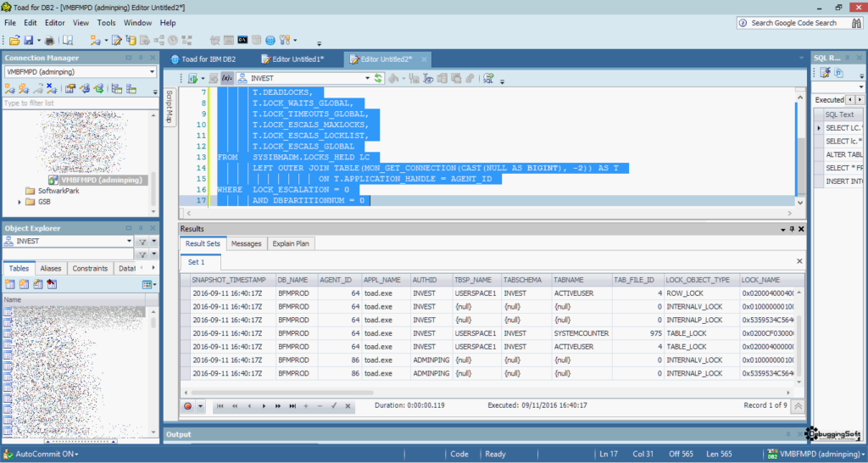Click the SYSTEMCOUNTER cell in results grid
Screen dimensions: 868x463
coord(581,333)
